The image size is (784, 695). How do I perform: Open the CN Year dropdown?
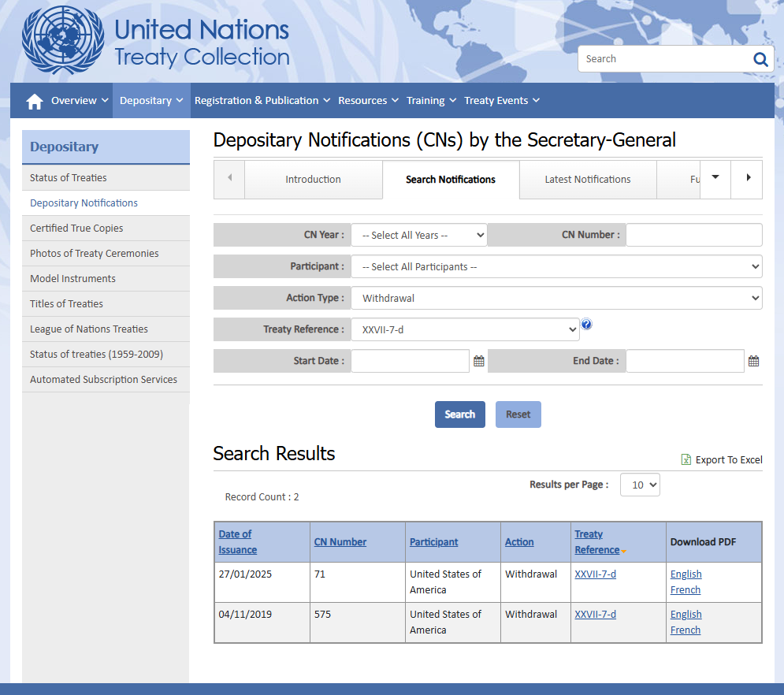419,235
